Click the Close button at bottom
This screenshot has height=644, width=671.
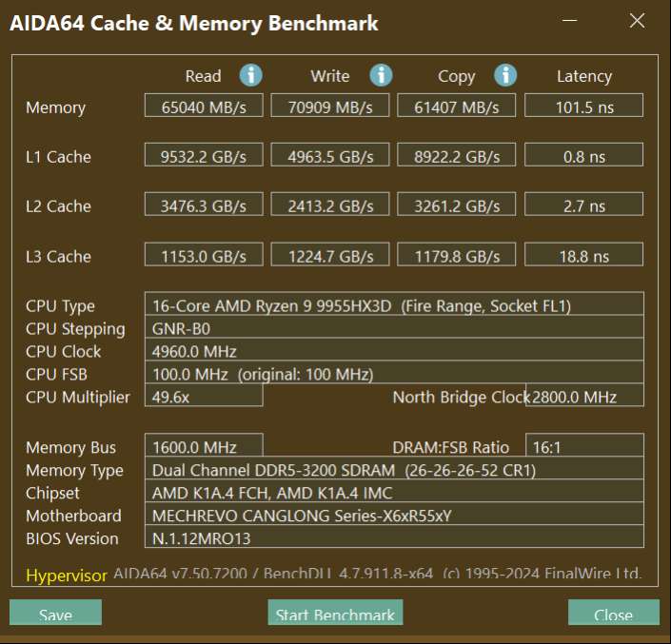pos(614,613)
